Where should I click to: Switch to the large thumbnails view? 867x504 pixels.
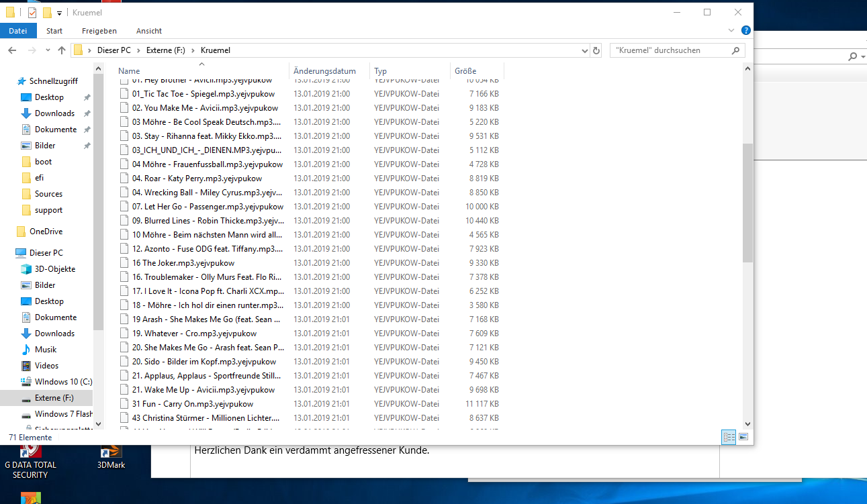click(x=743, y=437)
